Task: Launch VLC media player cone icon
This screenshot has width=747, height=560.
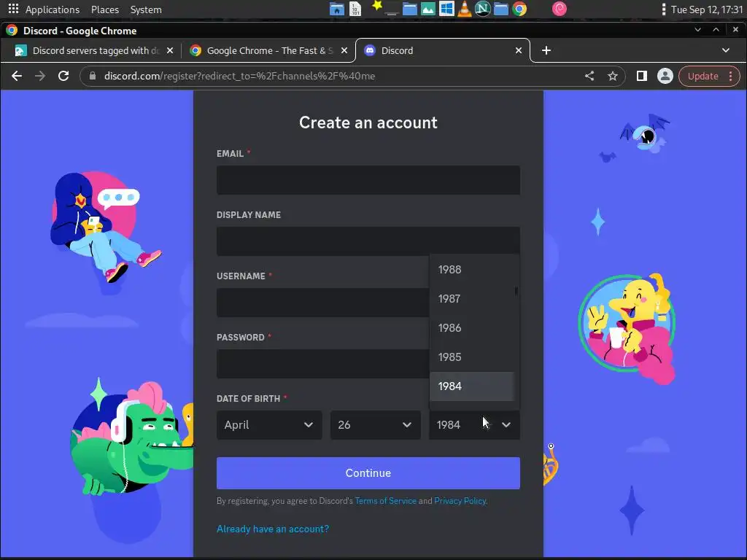Action: pyautogui.click(x=465, y=9)
